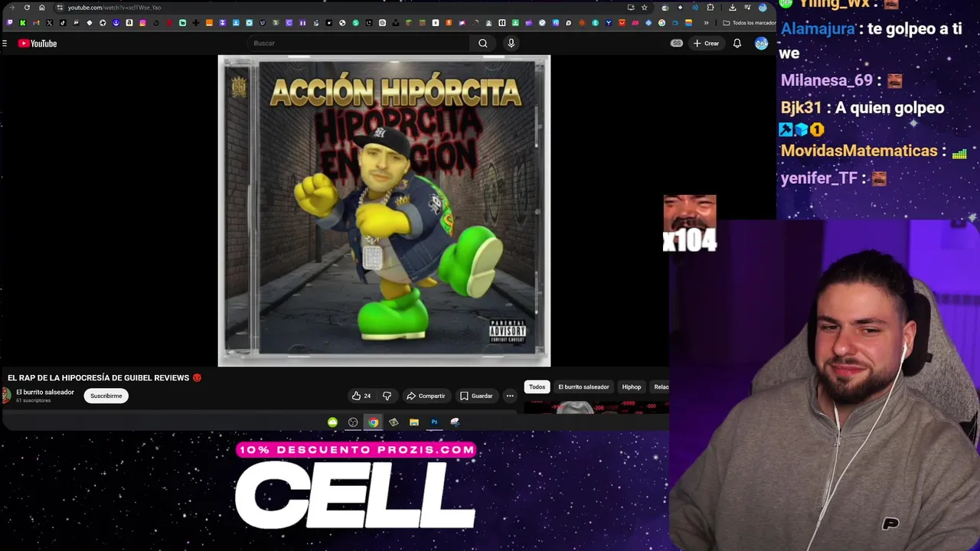Viewport: 980px width, 551px height.
Task: Open the Chrome extensions puzzle icon
Action: coord(710,8)
